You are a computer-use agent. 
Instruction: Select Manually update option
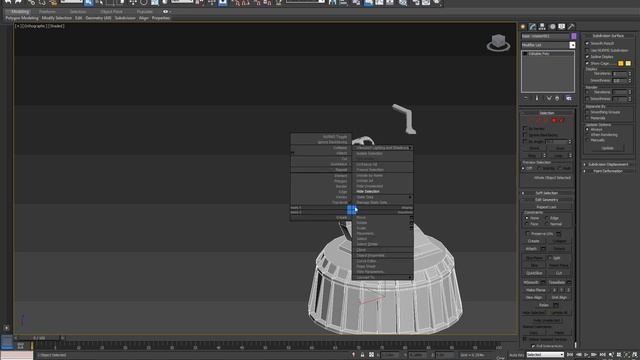(587, 140)
